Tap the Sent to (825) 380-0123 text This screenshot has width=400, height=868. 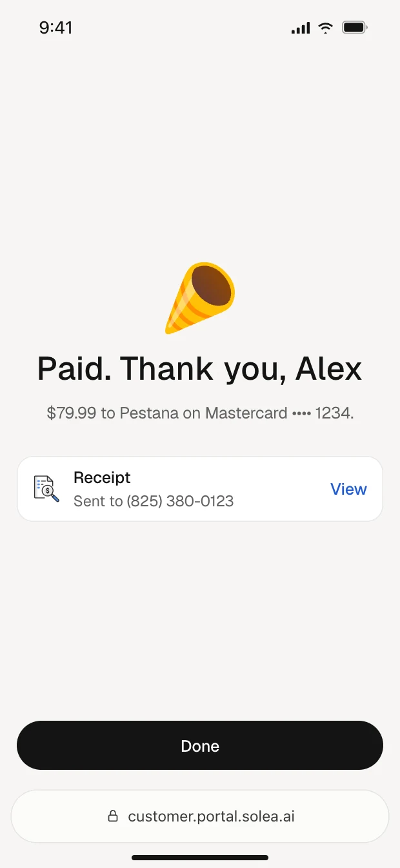pos(154,501)
